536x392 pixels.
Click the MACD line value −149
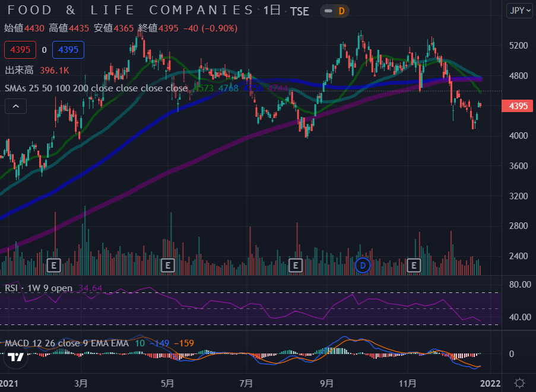tap(159, 343)
